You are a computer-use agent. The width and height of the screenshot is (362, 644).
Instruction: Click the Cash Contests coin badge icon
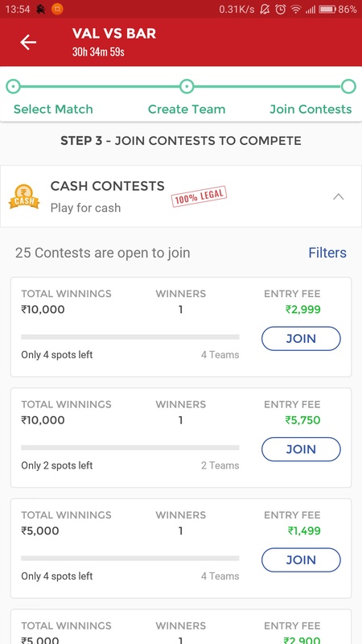24,196
